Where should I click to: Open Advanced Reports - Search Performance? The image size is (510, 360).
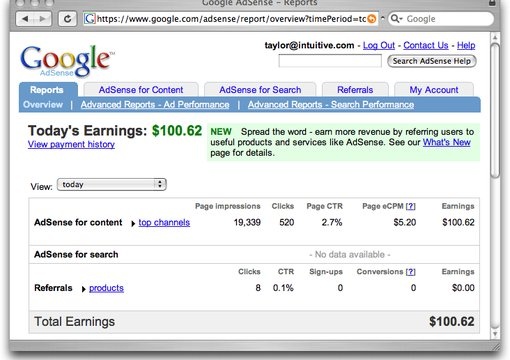[x=331, y=105]
